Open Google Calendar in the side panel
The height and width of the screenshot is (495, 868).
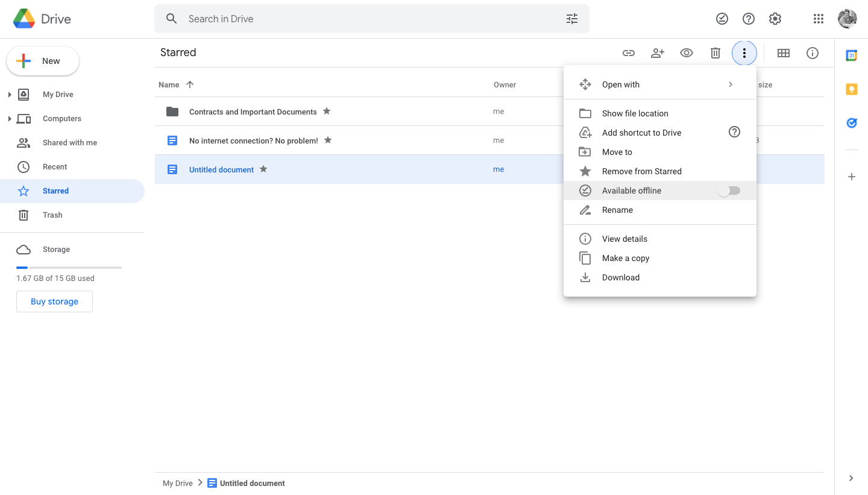tap(851, 55)
